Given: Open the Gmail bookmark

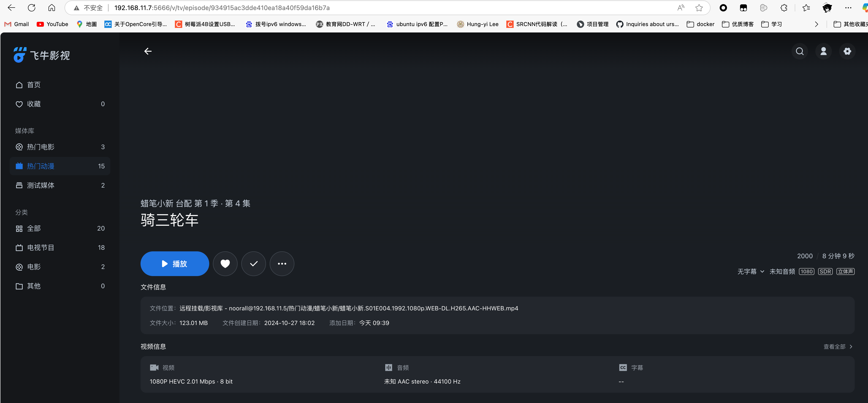Looking at the screenshot, I should (16, 24).
